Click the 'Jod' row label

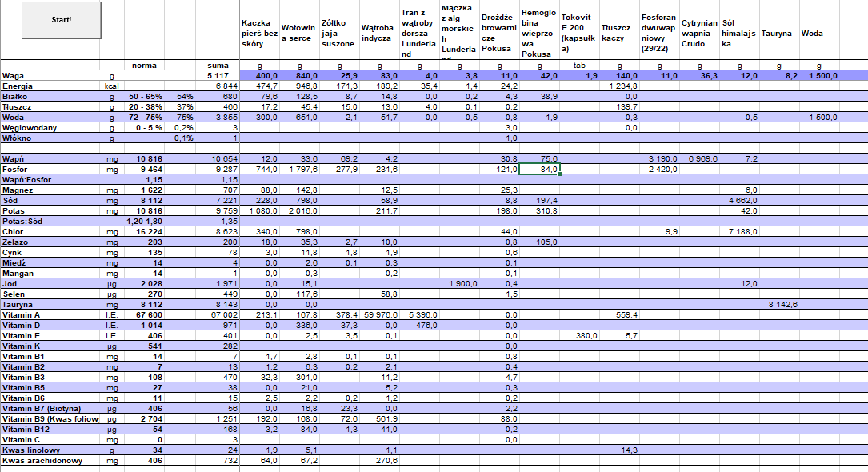[10, 284]
